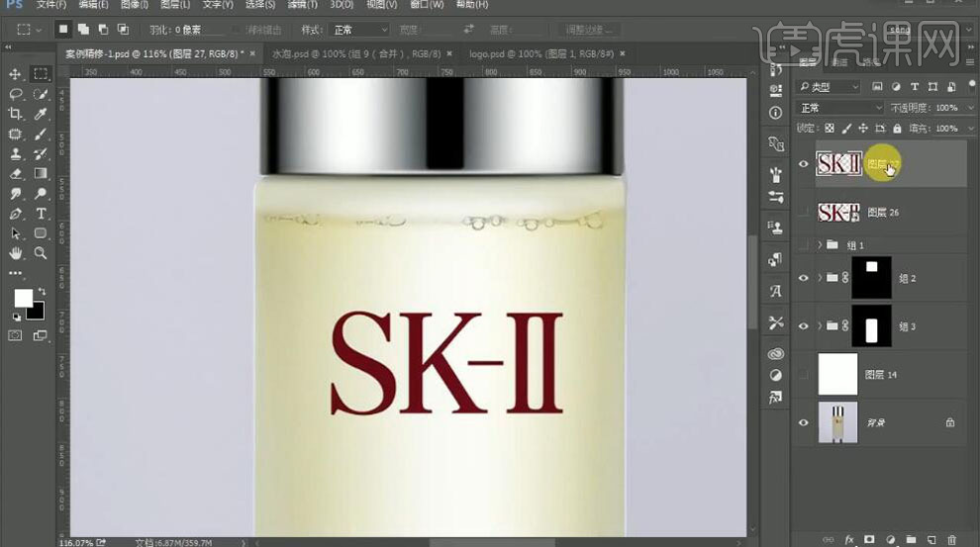Hide group 组 3 eye icon

[803, 326]
